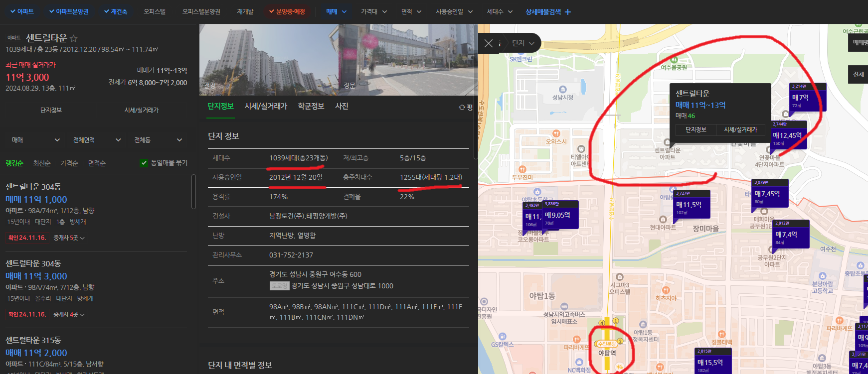Screen dimensions: 868x374
Task: View the 전경 complex photo thumbnail
Action: point(269,60)
